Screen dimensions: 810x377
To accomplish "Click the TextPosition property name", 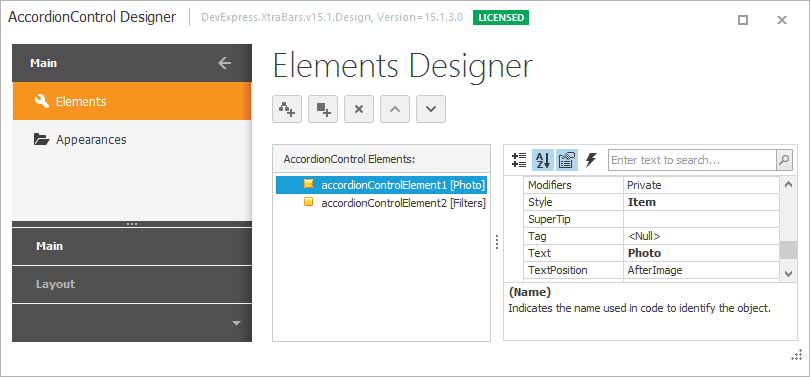I will (557, 270).
